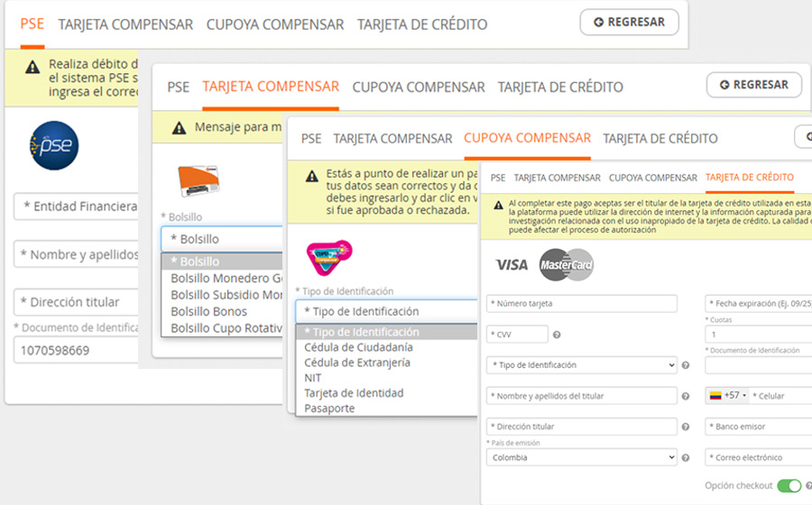Viewport: 812px width, 505px height.
Task: Expand the País de emisión Colombia dropdown
Action: [581, 457]
